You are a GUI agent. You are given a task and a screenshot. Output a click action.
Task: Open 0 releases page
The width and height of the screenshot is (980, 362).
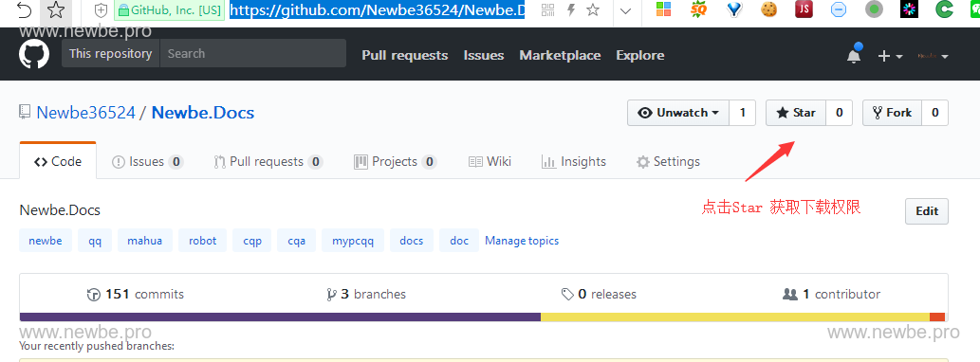(599, 294)
